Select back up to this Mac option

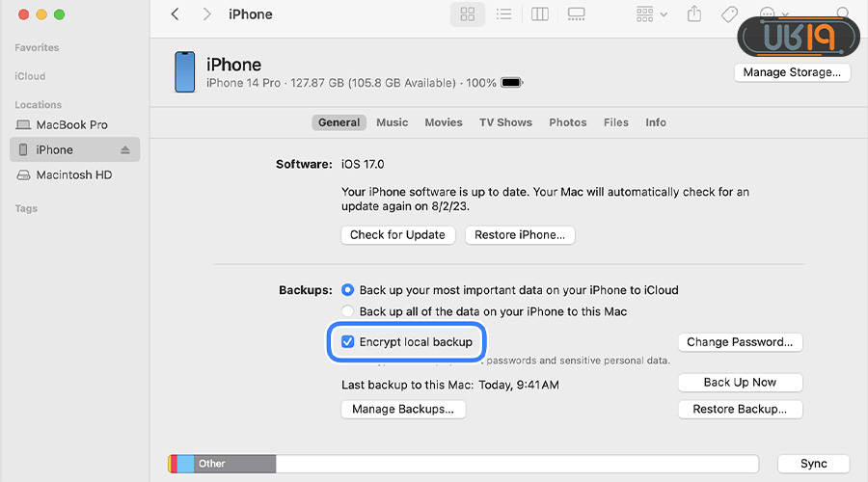coord(348,312)
